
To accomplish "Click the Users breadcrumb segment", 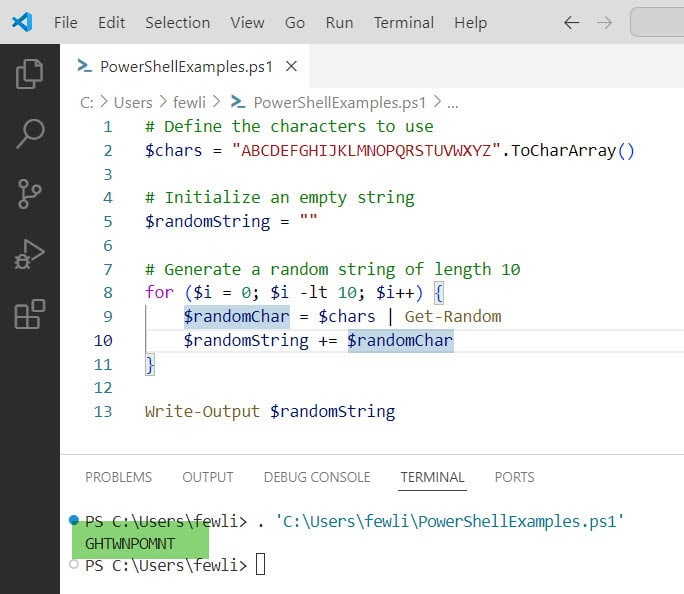I will (x=133, y=103).
